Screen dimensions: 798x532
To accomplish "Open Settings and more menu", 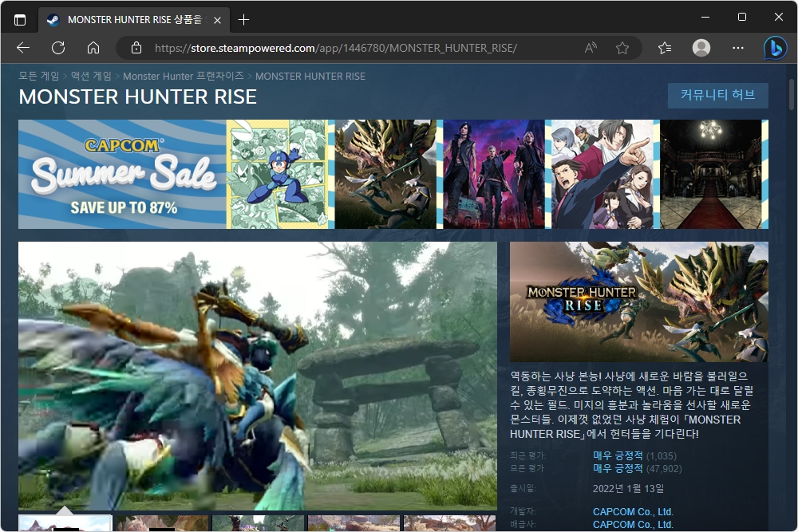I will pos(738,48).
